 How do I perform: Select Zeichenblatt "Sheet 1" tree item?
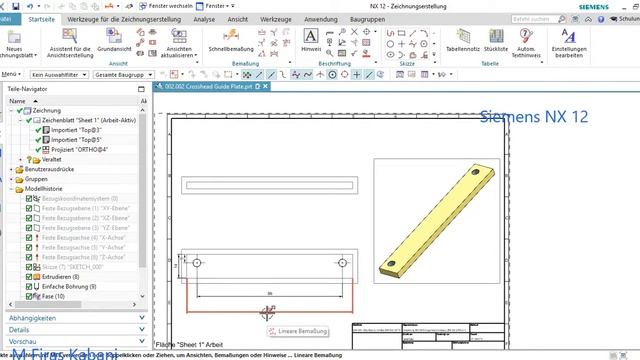click(x=89, y=120)
